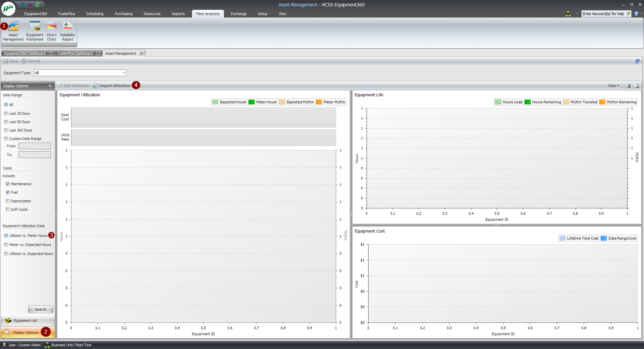
Task: Click the print preview icon
Action: pos(636,86)
